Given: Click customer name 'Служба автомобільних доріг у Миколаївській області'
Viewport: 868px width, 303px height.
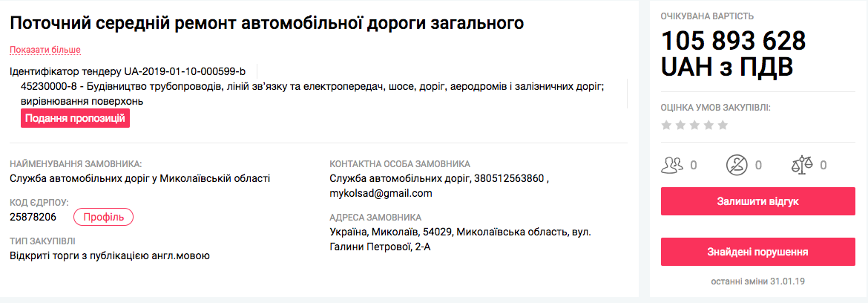Looking at the screenshot, I should [x=139, y=178].
